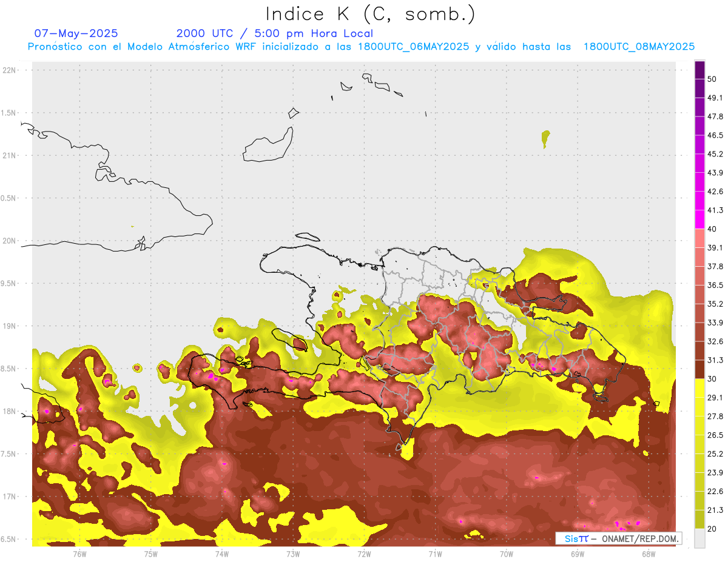Click the "68W" longitude label
This screenshot has height=562, width=728.
(649, 554)
